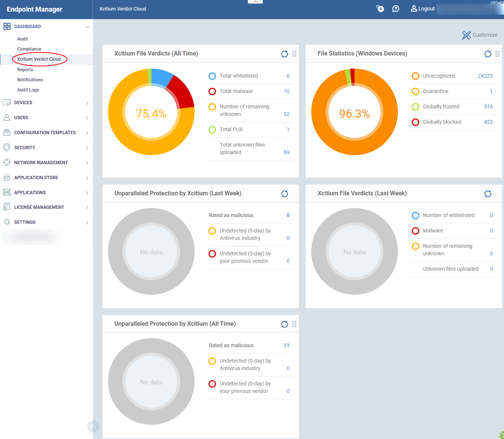Click Unrecognized count 24225
This screenshot has width=504, height=439.
tap(485, 76)
